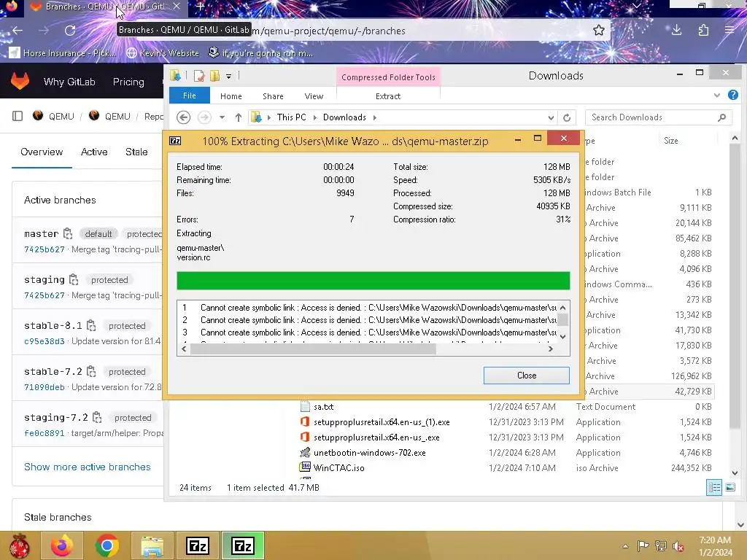Select the Stale branches tab
Image resolution: width=747 pixels, height=560 pixels.
point(136,152)
